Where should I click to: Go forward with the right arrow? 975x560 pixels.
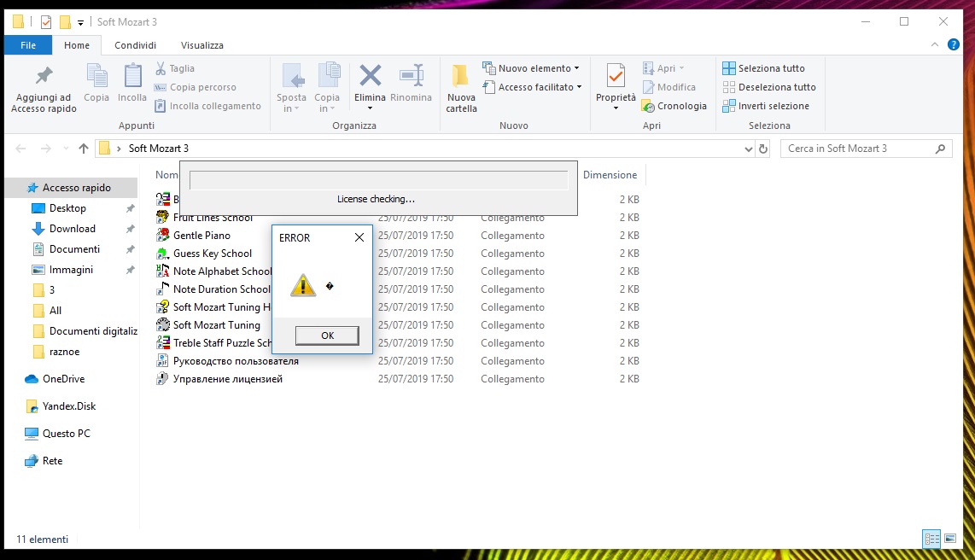click(x=45, y=149)
